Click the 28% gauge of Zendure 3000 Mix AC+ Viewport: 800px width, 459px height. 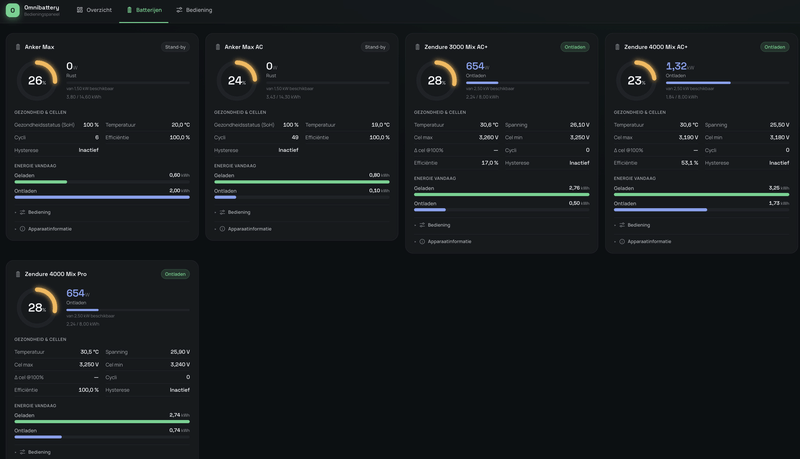(437, 81)
